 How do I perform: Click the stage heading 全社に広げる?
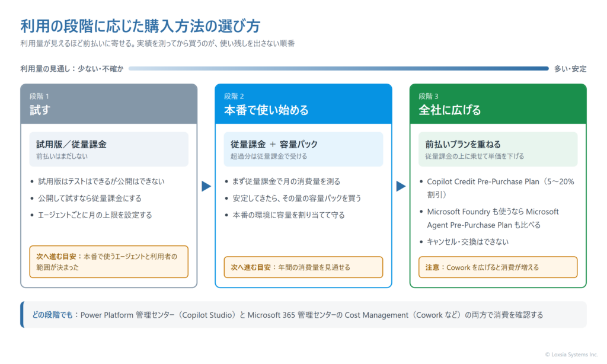click(449, 110)
